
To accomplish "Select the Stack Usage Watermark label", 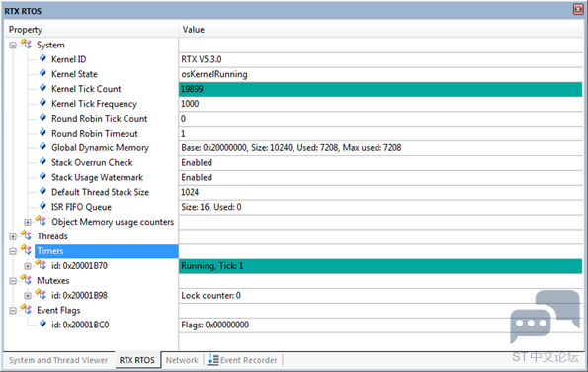I will point(97,177).
